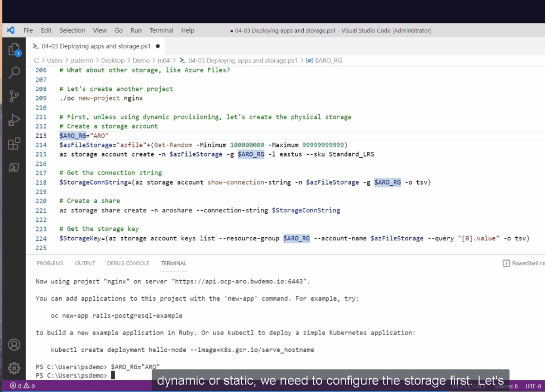Click line number 221 in the gutter
The height and width of the screenshot is (392, 545).
point(41,211)
